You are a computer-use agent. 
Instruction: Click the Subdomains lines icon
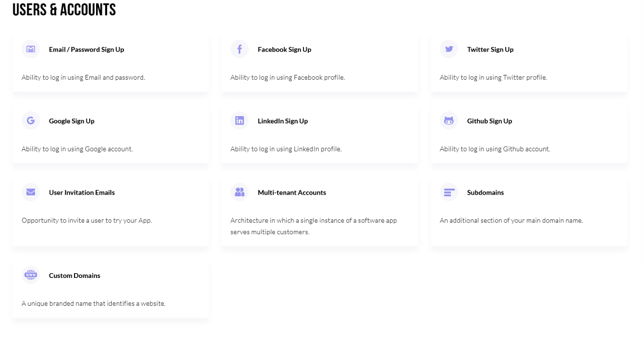[x=449, y=192]
